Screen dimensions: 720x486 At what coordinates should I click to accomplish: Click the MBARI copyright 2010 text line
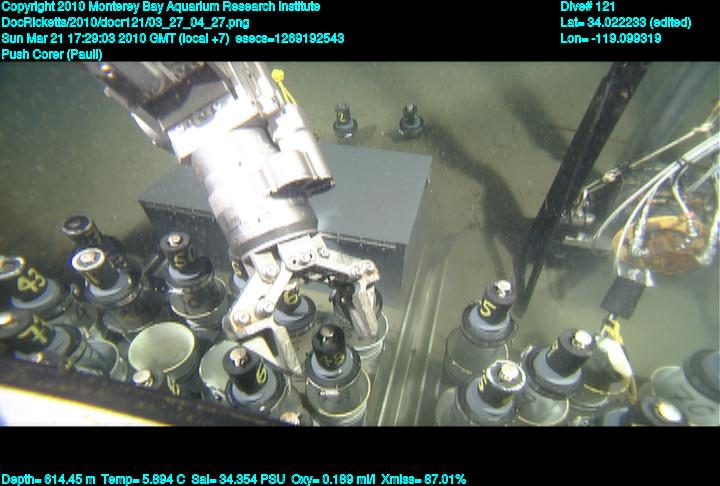[161, 7]
